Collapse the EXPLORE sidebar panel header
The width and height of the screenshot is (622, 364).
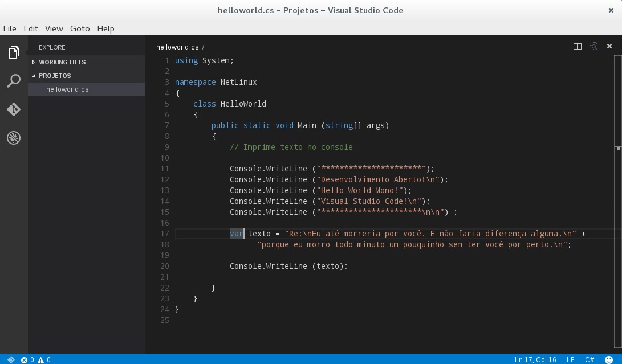(x=52, y=47)
